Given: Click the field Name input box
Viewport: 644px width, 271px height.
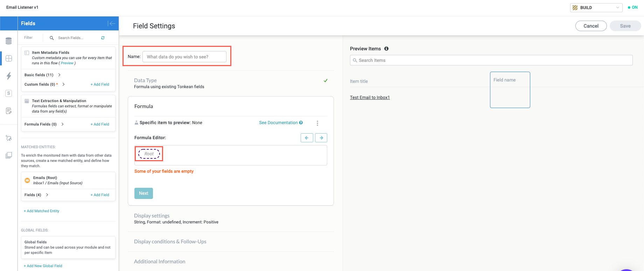Looking at the screenshot, I should click(184, 57).
